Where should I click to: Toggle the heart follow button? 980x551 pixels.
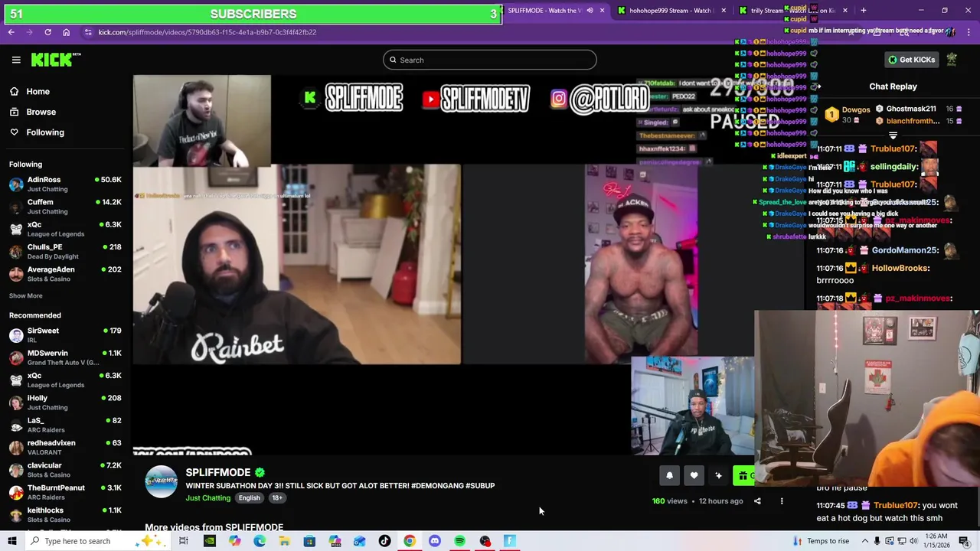694,476
